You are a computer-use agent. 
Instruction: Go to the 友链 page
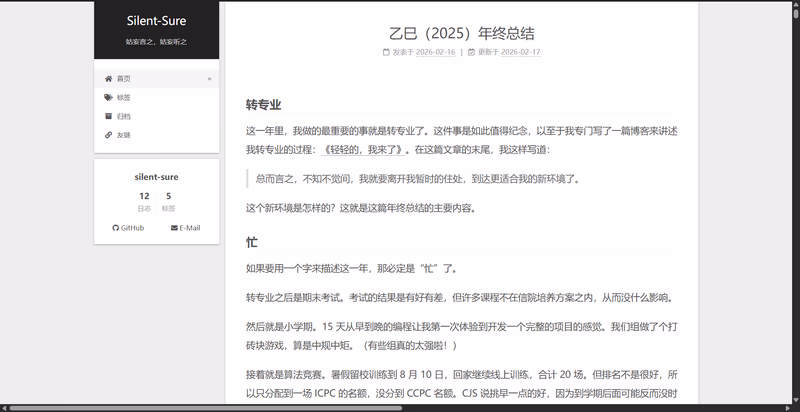click(124, 134)
